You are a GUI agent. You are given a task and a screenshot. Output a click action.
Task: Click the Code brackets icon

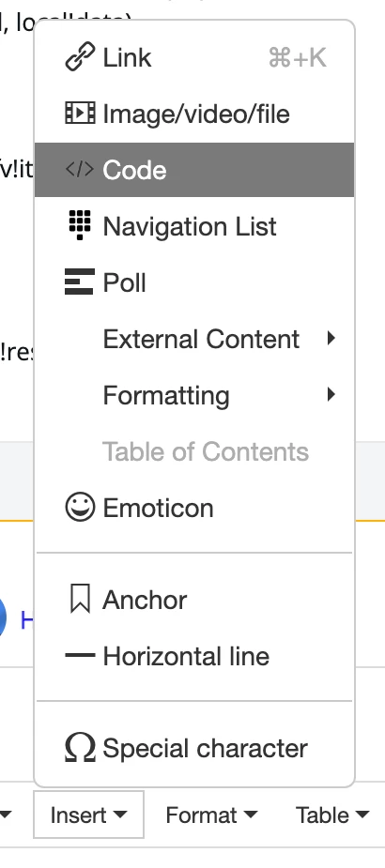80,170
